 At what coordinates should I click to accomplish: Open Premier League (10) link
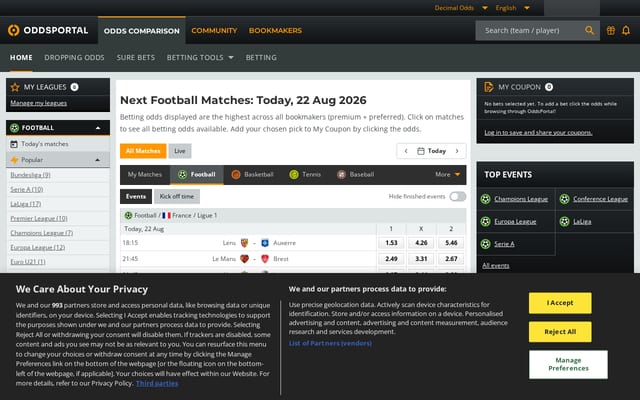point(39,218)
